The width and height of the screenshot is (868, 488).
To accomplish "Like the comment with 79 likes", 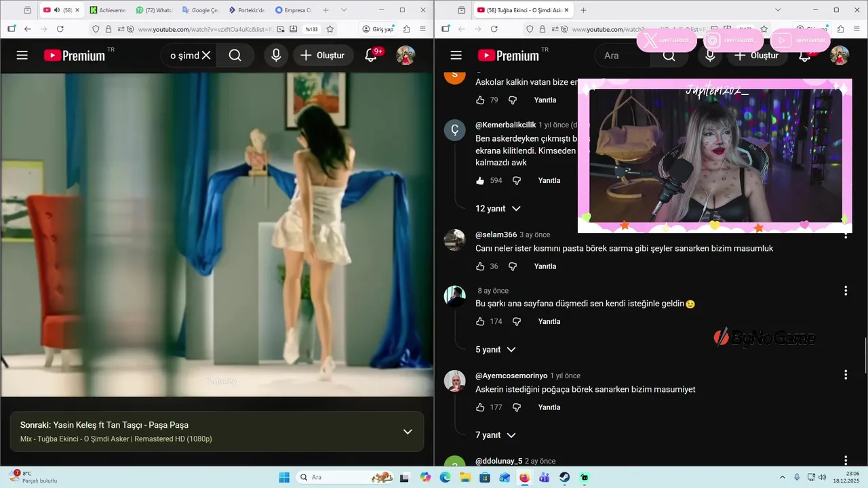I will [x=480, y=100].
